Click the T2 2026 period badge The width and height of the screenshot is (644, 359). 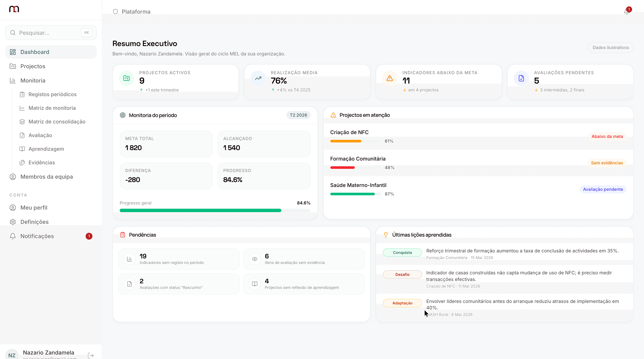coord(298,115)
